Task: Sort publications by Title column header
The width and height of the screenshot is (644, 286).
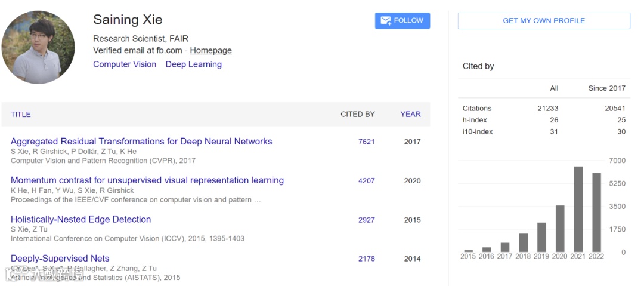Action: [21, 114]
